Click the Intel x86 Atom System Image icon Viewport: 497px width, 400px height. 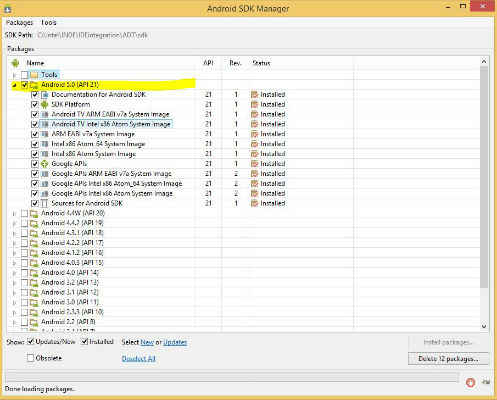(44, 154)
